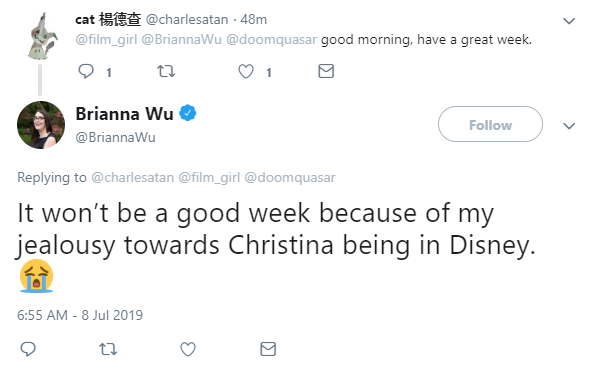Open options chevron on cat's tweet
Image resolution: width=605 pixels, height=377 pixels.
click(x=569, y=20)
